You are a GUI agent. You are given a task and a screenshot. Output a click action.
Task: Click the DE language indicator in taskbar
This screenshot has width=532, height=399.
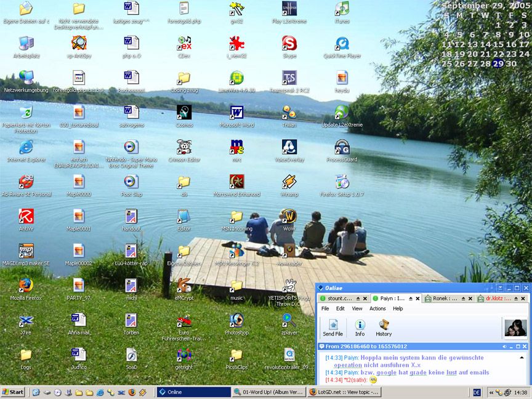(477, 393)
